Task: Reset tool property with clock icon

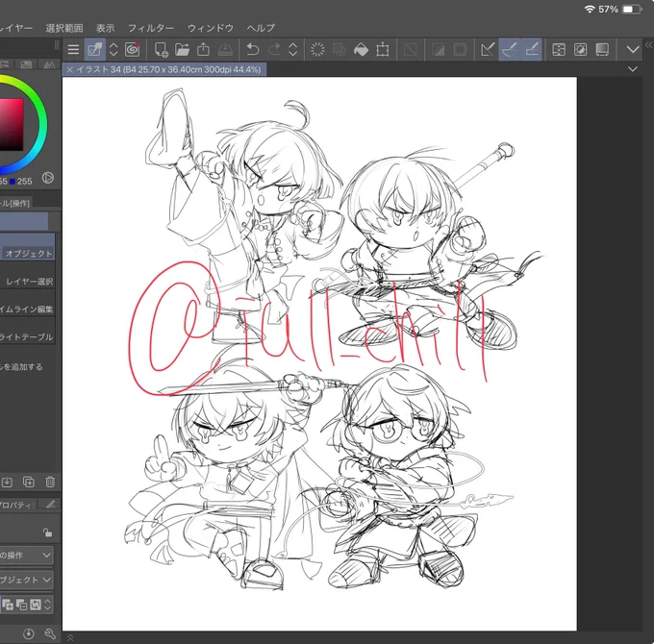Action: pos(28,634)
